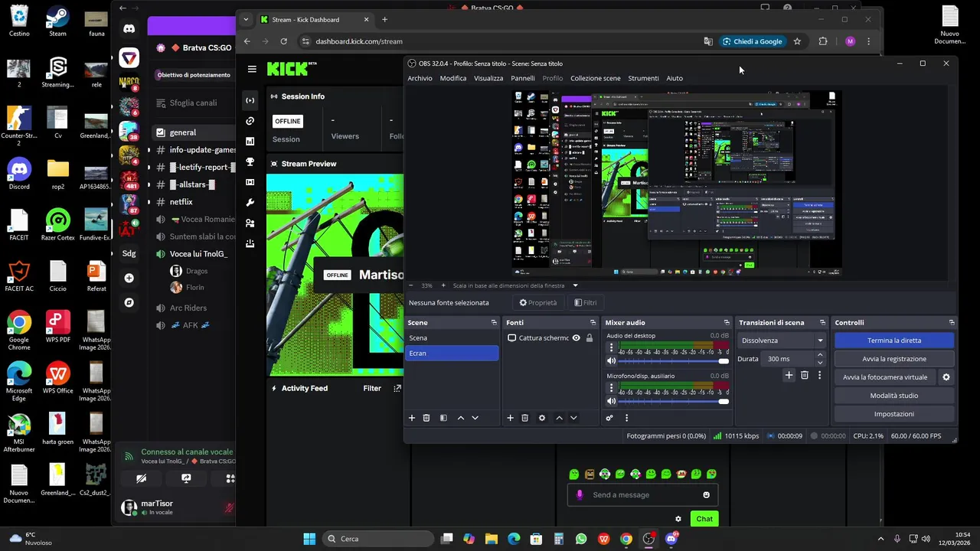
Task: Move scene up arrow in Scene panel
Action: pos(460,418)
